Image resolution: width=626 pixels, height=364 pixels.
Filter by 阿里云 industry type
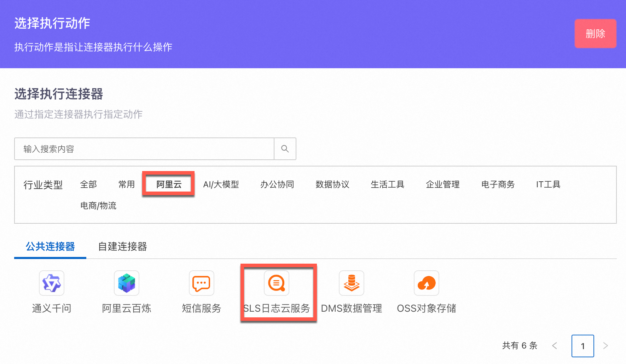coord(169,184)
